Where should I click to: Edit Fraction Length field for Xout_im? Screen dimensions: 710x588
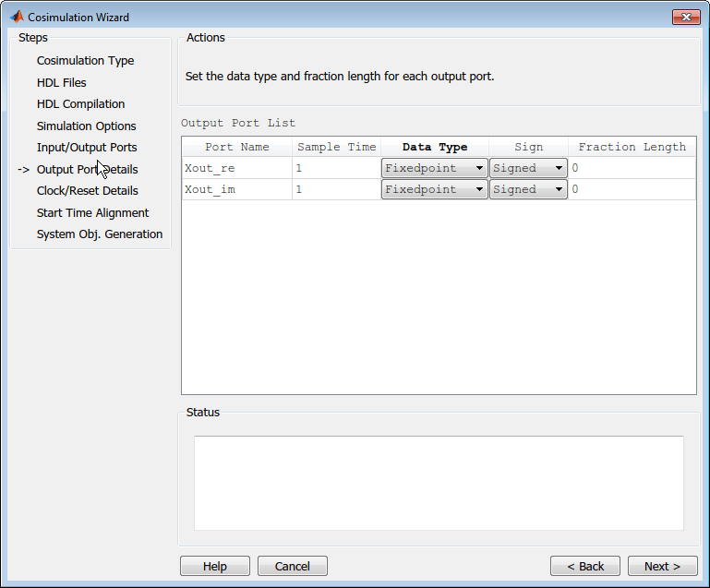tap(632, 189)
